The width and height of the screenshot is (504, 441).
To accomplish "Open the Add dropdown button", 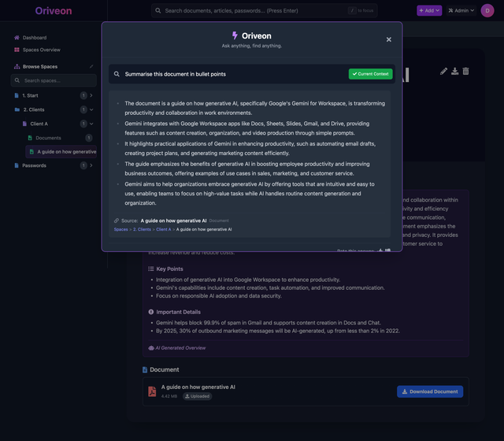I will (x=429, y=10).
